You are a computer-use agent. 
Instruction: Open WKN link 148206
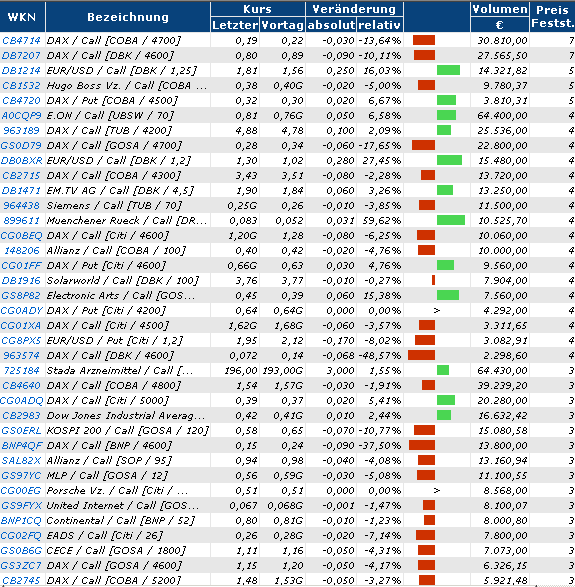22,250
